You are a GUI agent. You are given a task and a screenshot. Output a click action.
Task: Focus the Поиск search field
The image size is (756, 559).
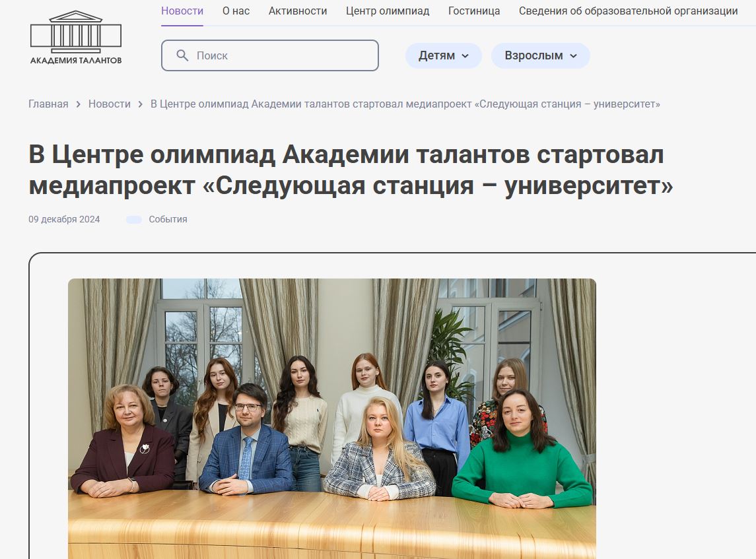270,55
